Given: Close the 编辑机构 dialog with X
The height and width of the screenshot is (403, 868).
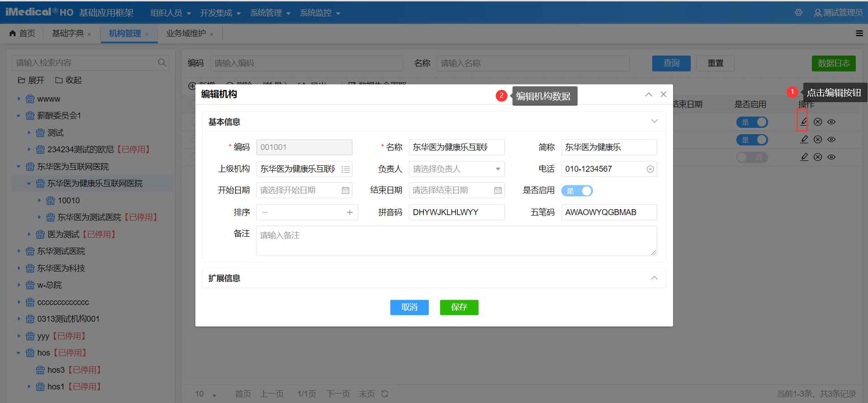Looking at the screenshot, I should point(664,94).
